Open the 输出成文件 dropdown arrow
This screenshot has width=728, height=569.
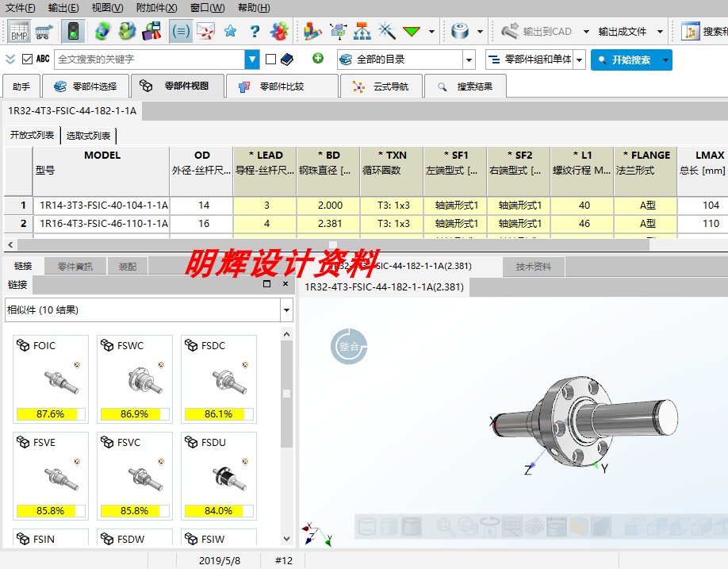[660, 32]
